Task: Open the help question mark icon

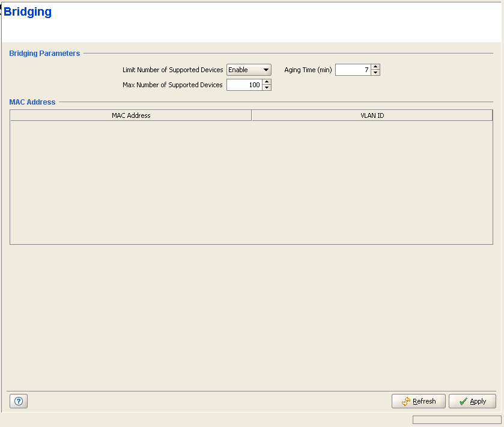Action: pyautogui.click(x=19, y=401)
